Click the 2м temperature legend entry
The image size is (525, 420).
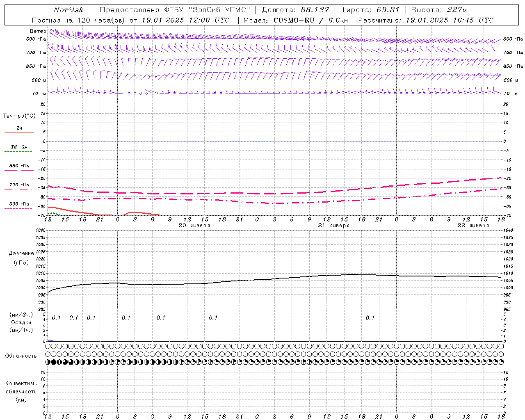tap(19, 128)
